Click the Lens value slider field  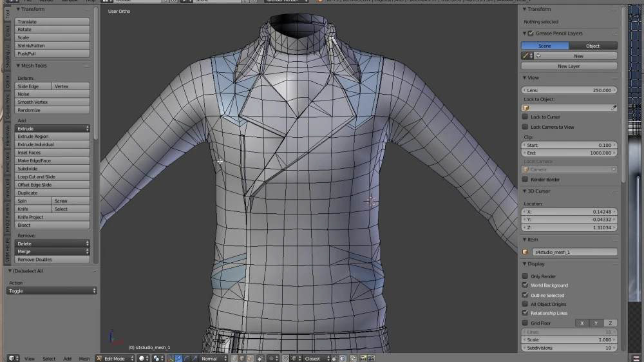click(x=569, y=90)
